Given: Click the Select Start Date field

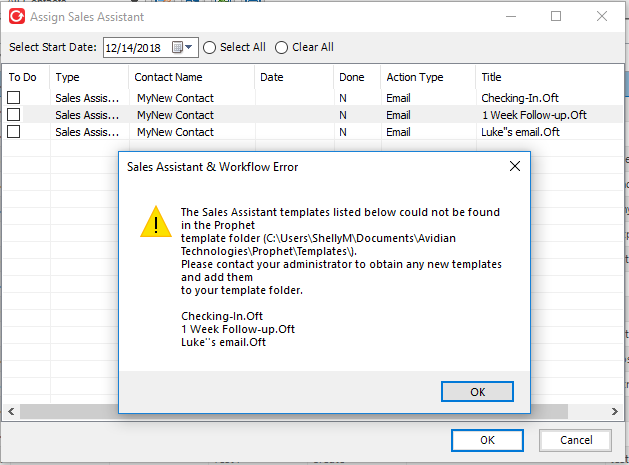Looking at the screenshot, I should (150, 48).
